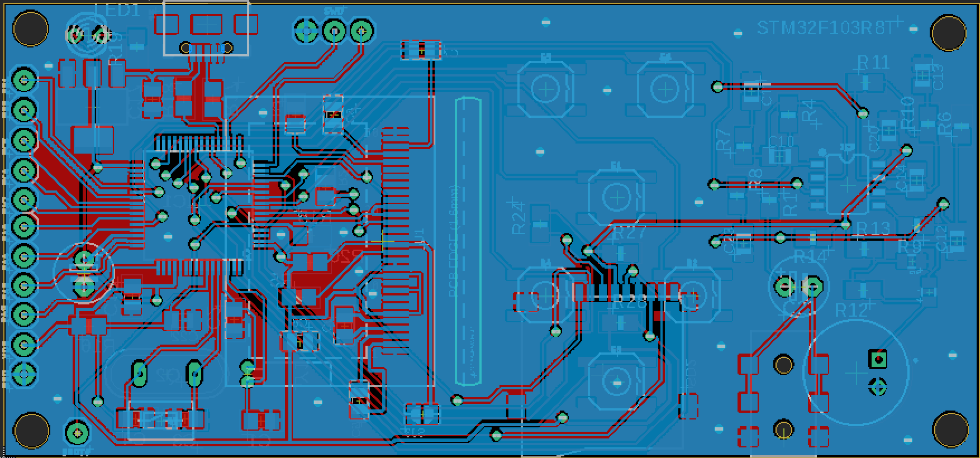
Task: Click the C14 capacitor label
Action: (901, 176)
